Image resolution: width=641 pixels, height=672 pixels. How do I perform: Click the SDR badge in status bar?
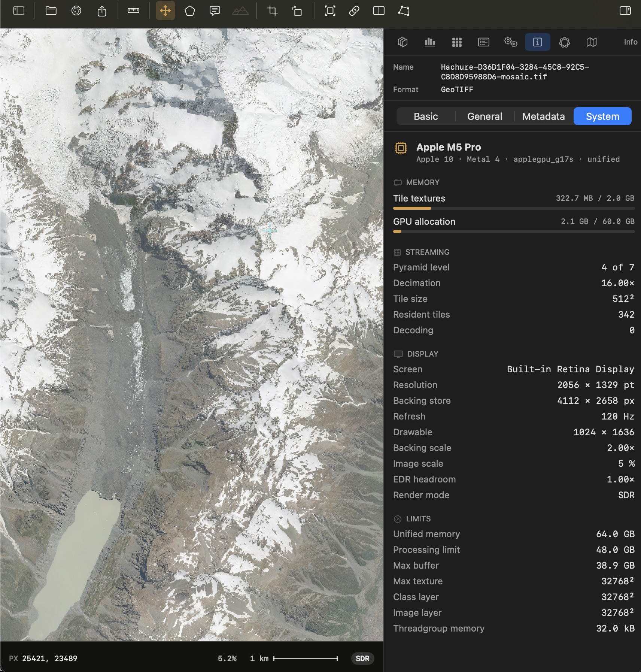(x=362, y=659)
